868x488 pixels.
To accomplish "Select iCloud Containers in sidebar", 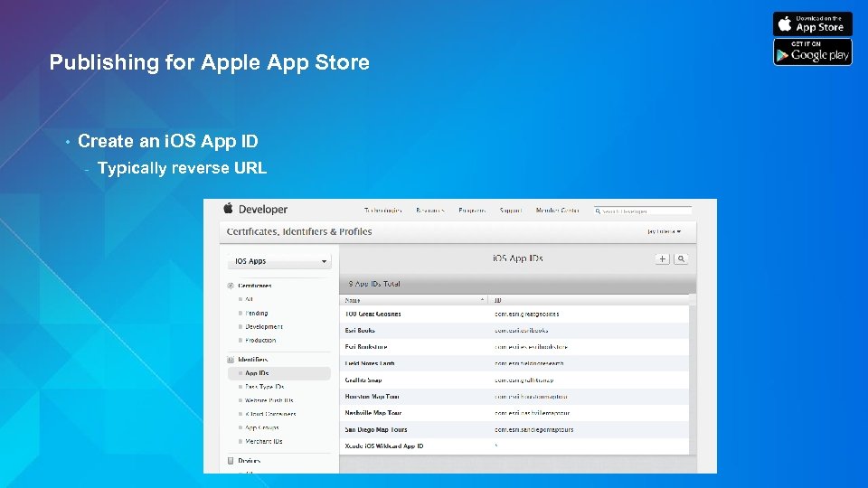I will coord(270,414).
